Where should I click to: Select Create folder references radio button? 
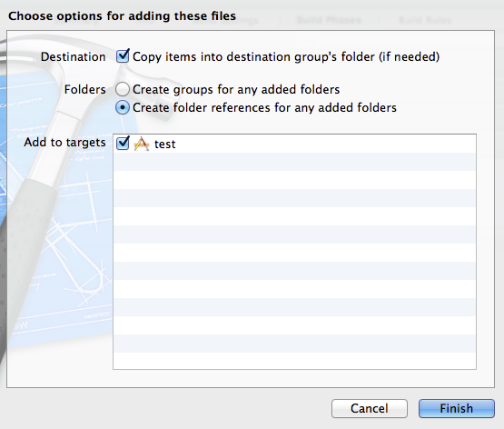[123, 107]
